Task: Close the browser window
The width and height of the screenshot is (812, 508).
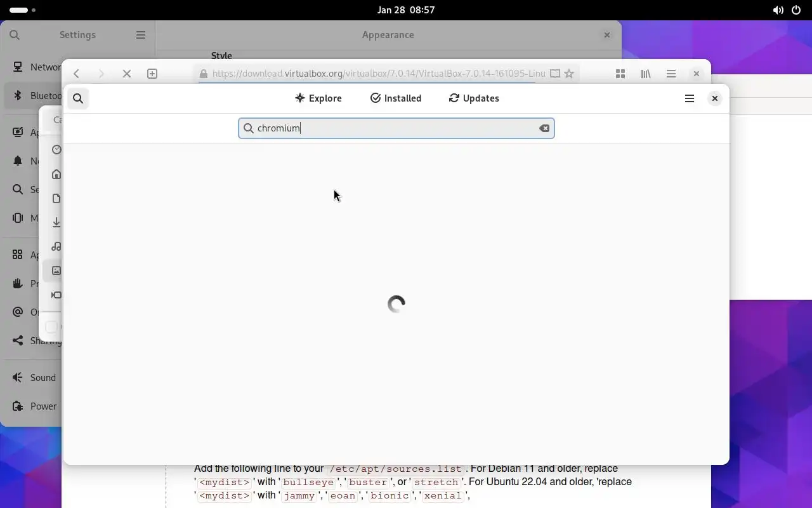Action: (697, 74)
